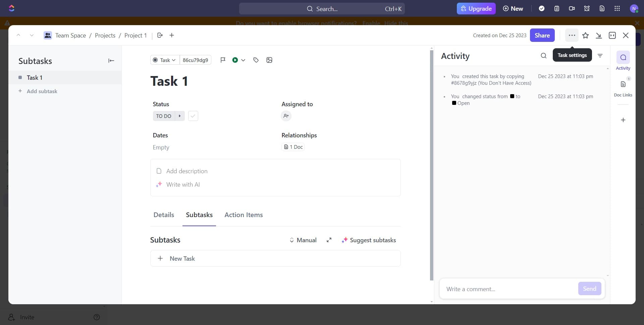This screenshot has height=325, width=644.
Task: Add assignee under Assigned to
Action: pos(286,116)
